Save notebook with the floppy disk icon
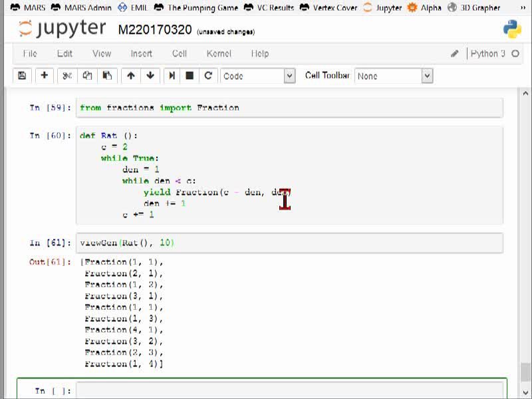532x399 pixels. click(22, 76)
